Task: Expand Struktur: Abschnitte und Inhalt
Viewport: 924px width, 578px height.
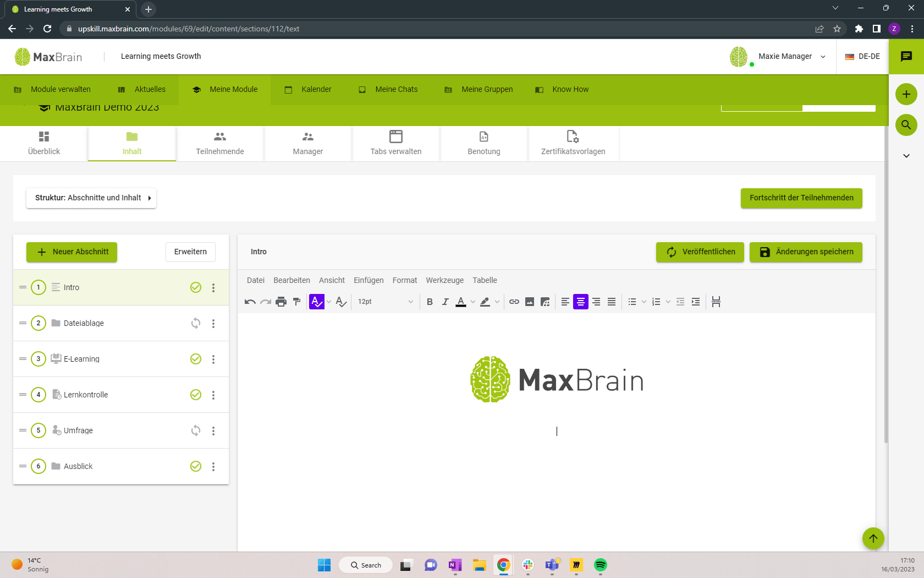Action: pos(91,198)
